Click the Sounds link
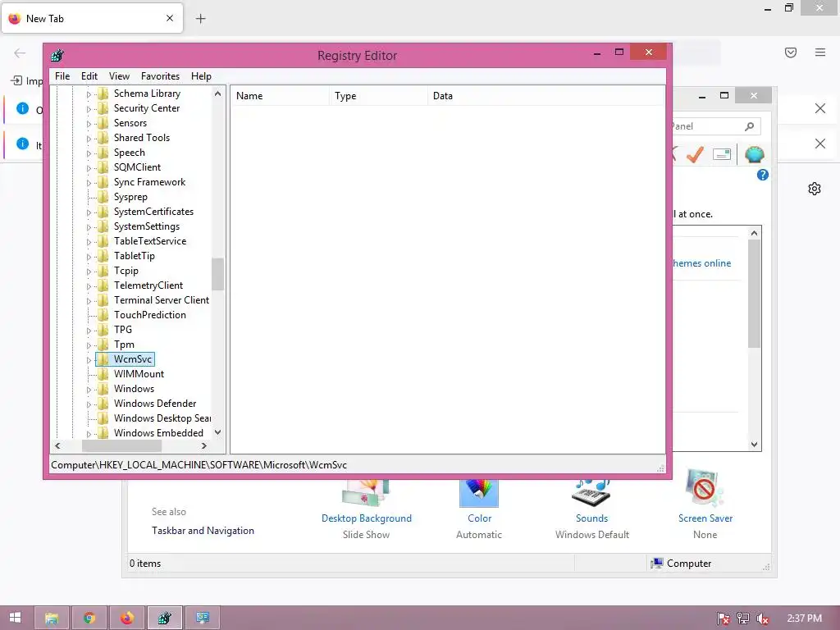Screen dimensions: 840x630 (592, 518)
